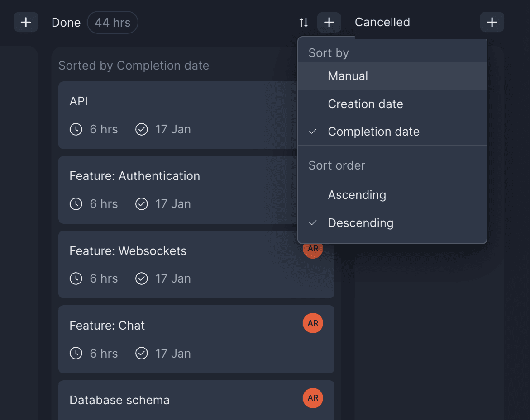530x420 pixels.
Task: Click clock icon on Feature: Authentication card
Action: (76, 204)
